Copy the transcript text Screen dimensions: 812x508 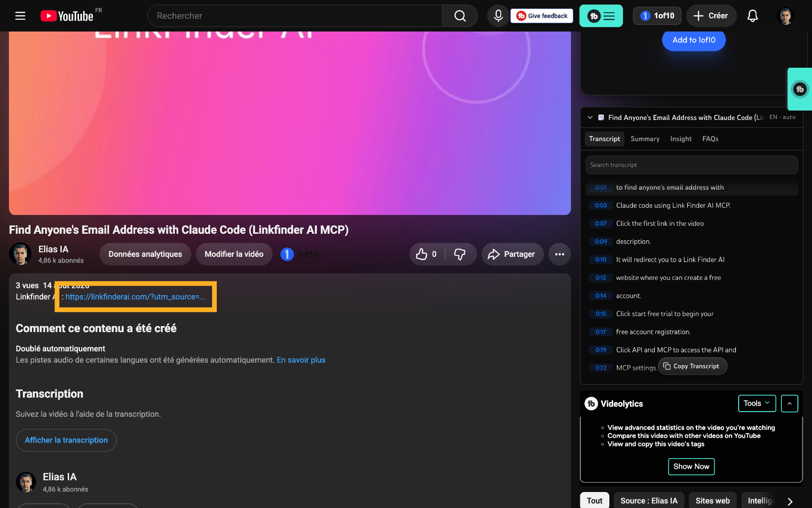click(692, 366)
